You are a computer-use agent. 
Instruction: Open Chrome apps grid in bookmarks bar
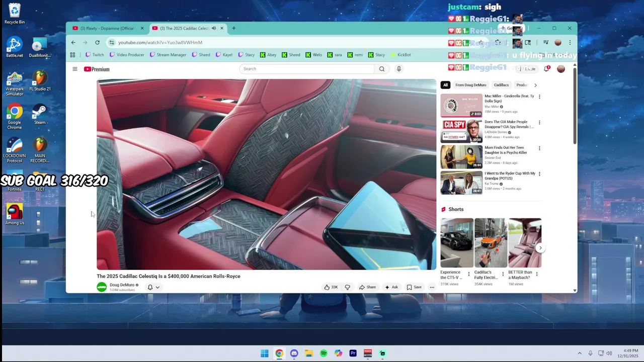coord(72,55)
